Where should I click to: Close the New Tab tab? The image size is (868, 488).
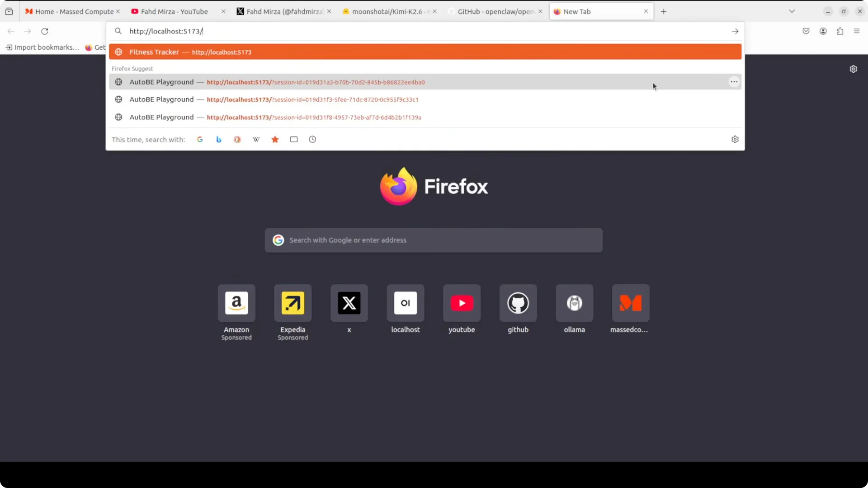[646, 11]
